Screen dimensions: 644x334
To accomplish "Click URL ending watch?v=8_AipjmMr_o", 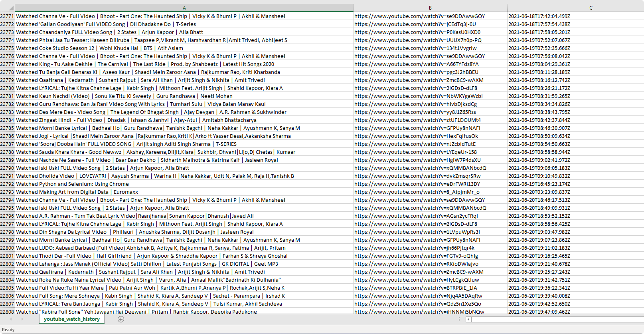I will point(430,192).
